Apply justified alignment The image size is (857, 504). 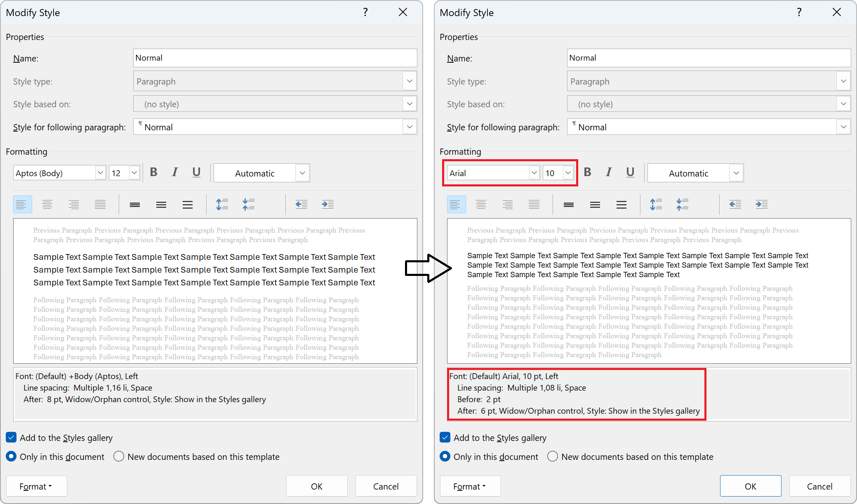pos(100,204)
